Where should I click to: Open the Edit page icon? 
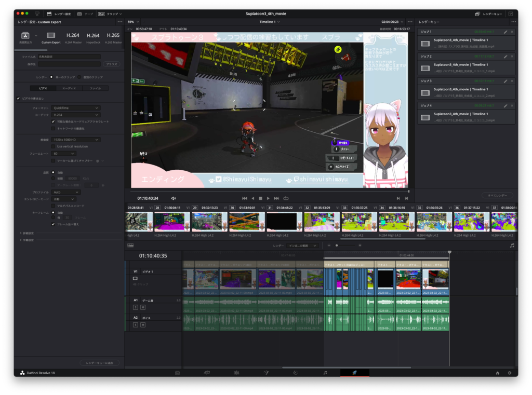[236, 373]
